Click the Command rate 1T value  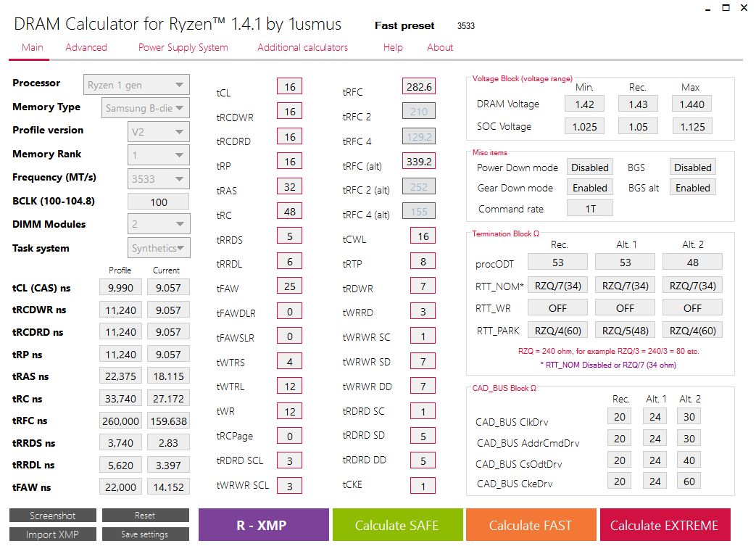590,209
